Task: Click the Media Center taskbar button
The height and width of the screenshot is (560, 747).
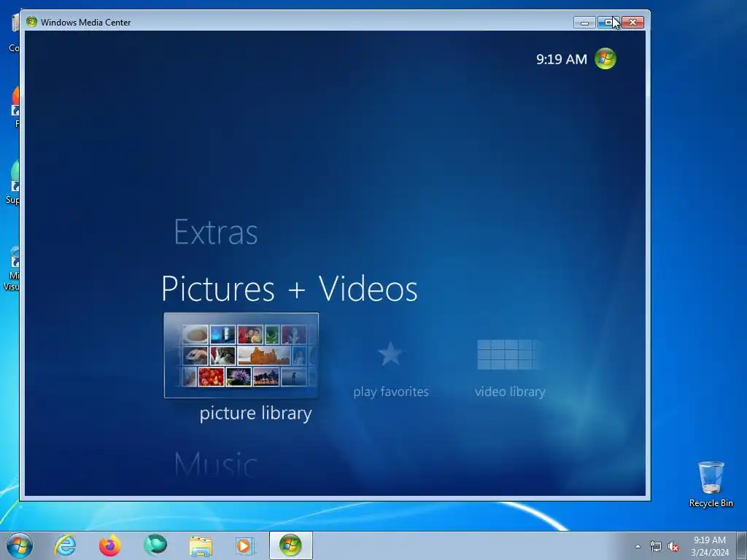Action: coord(290,545)
